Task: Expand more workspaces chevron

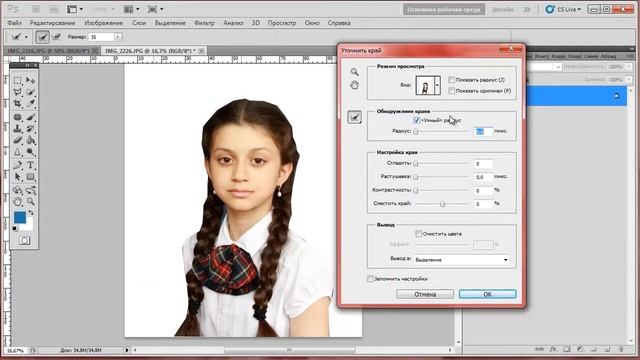Action: (x=527, y=9)
